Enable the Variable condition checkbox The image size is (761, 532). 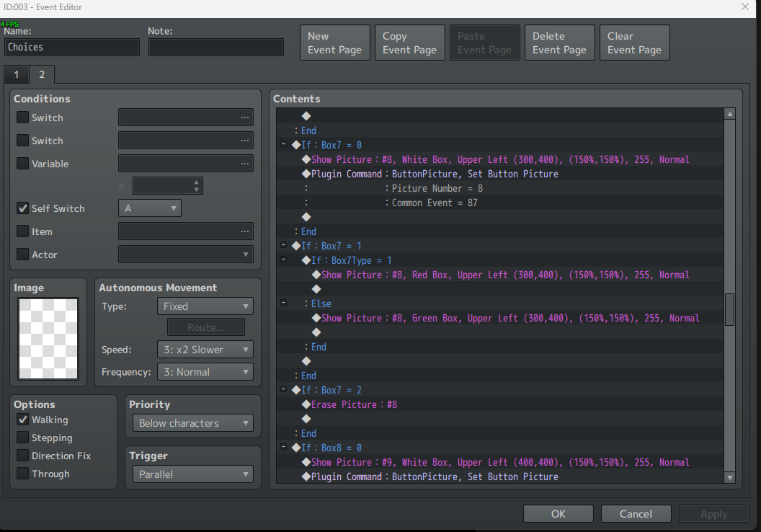(x=22, y=164)
